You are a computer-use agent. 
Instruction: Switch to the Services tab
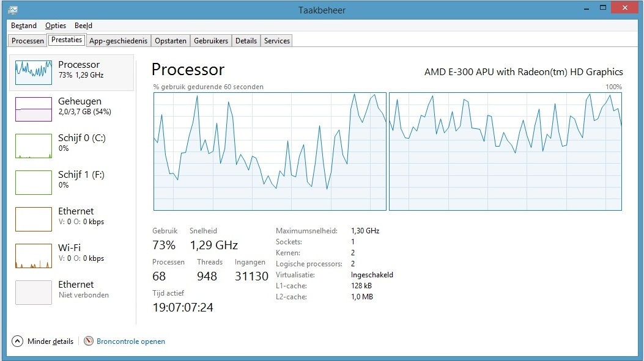[277, 41]
